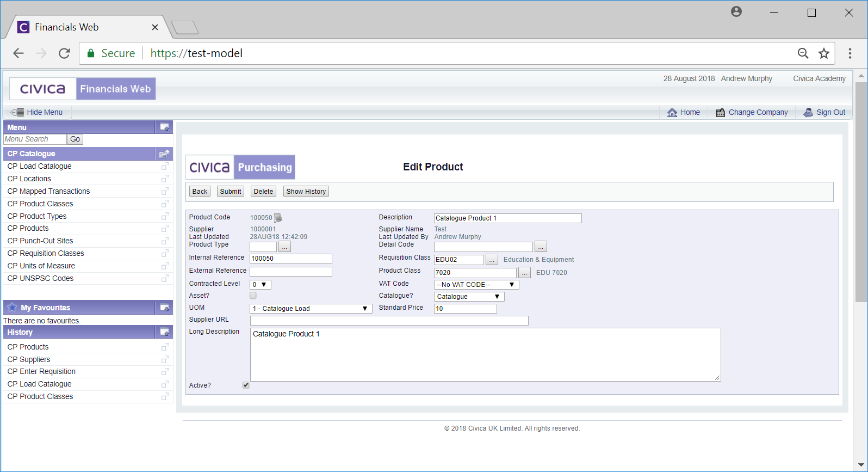Click the Hide Menu link
Screen dimensions: 868x472
point(37,112)
